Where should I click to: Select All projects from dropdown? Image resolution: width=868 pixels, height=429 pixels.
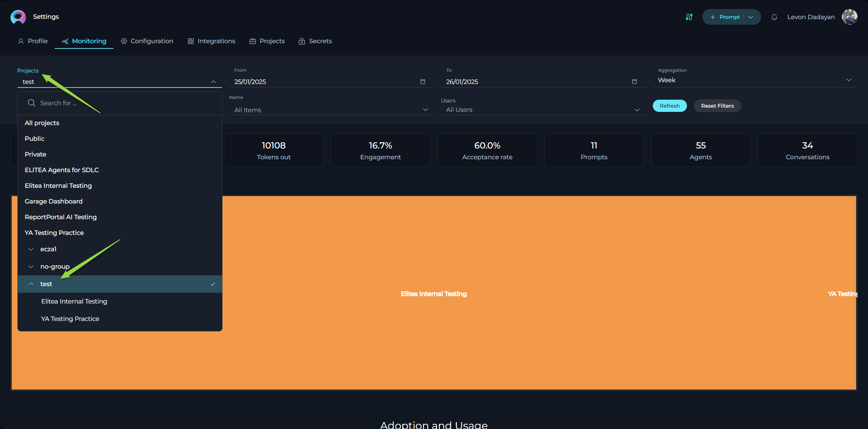tap(42, 122)
